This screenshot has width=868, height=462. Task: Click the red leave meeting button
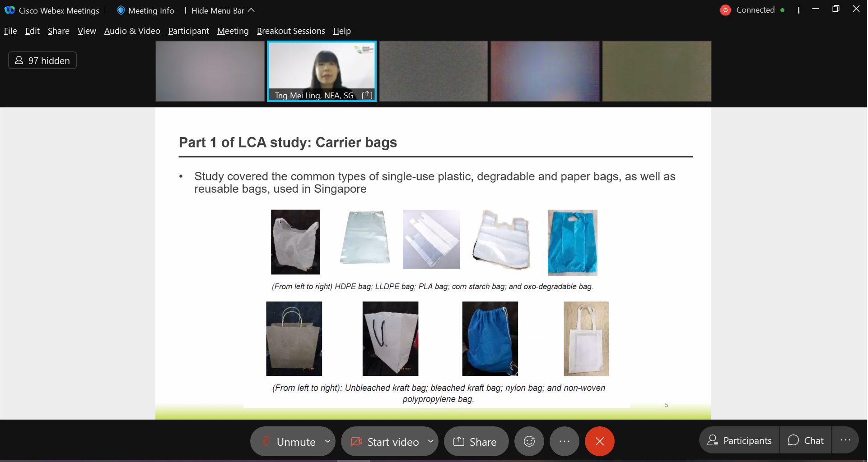599,441
